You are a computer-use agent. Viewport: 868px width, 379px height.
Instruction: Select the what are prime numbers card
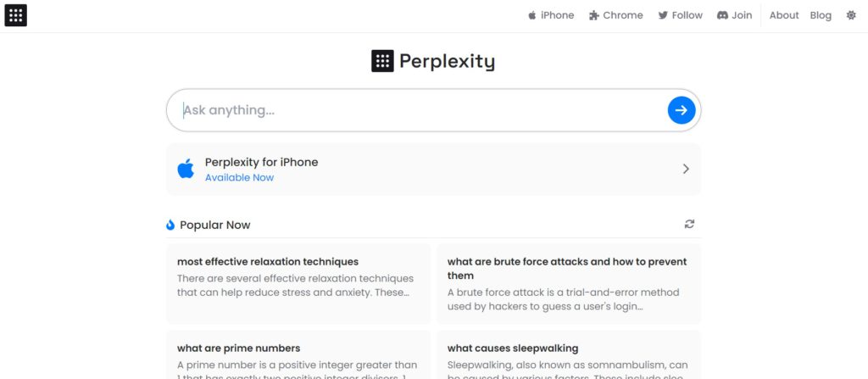pyautogui.click(x=298, y=354)
